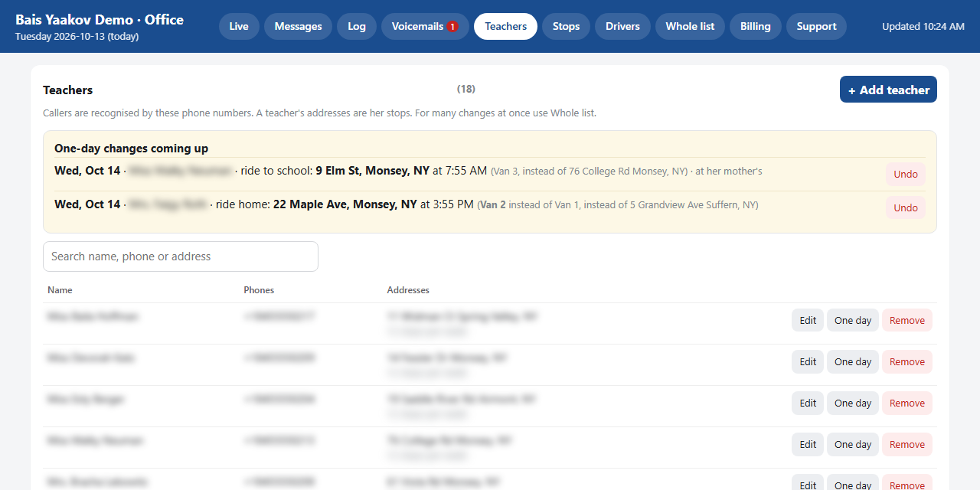
Task: Open the Log tab
Action: pyautogui.click(x=357, y=26)
